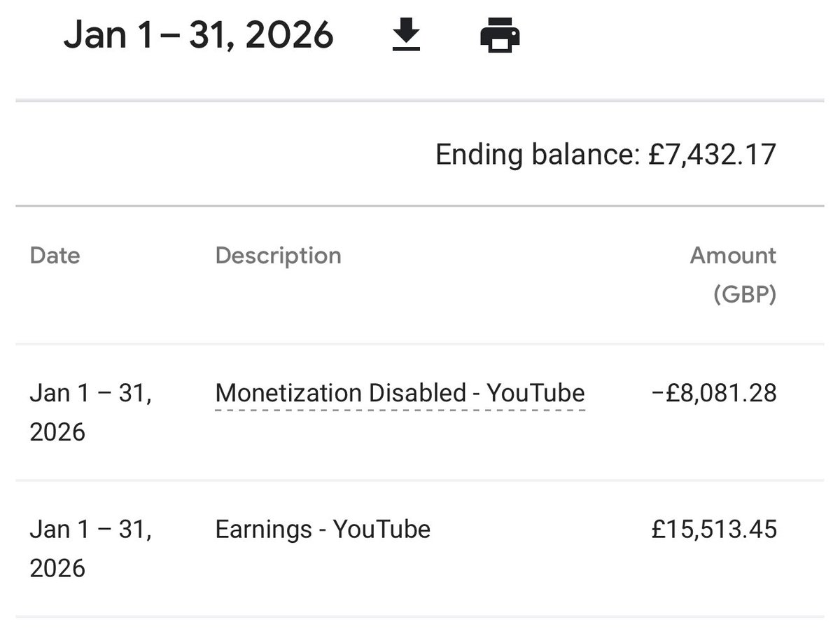
Task: Click the Ending balance label text
Action: (538, 155)
